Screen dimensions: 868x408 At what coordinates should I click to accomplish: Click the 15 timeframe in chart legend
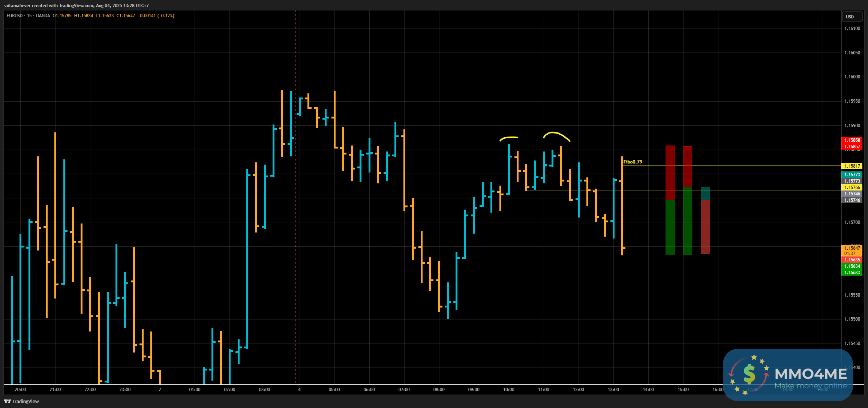(x=29, y=16)
